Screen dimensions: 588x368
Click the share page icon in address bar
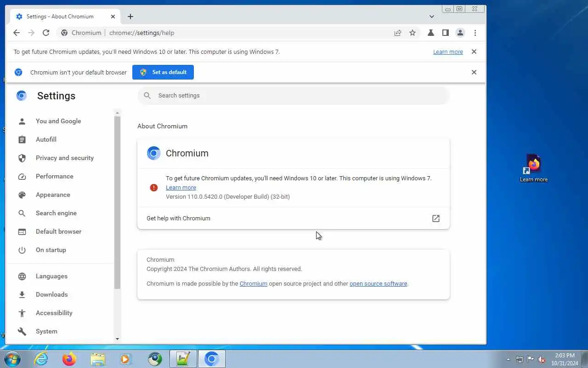pyautogui.click(x=398, y=33)
